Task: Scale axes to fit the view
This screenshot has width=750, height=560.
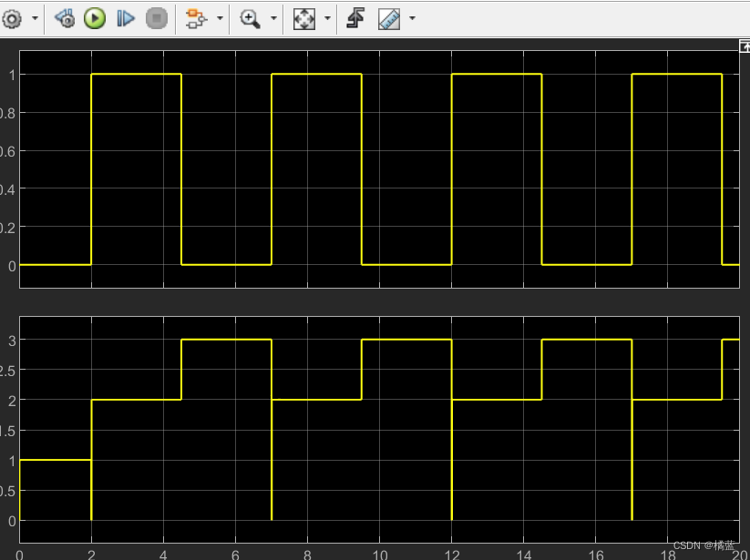Action: pos(304,18)
